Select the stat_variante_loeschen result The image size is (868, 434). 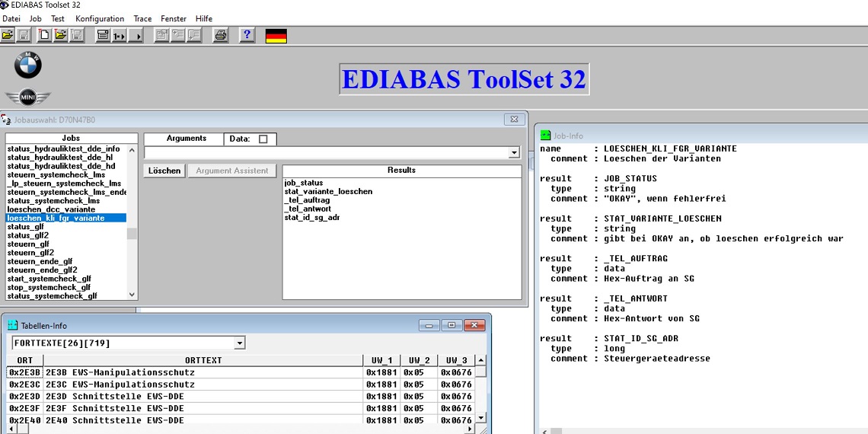pos(328,192)
